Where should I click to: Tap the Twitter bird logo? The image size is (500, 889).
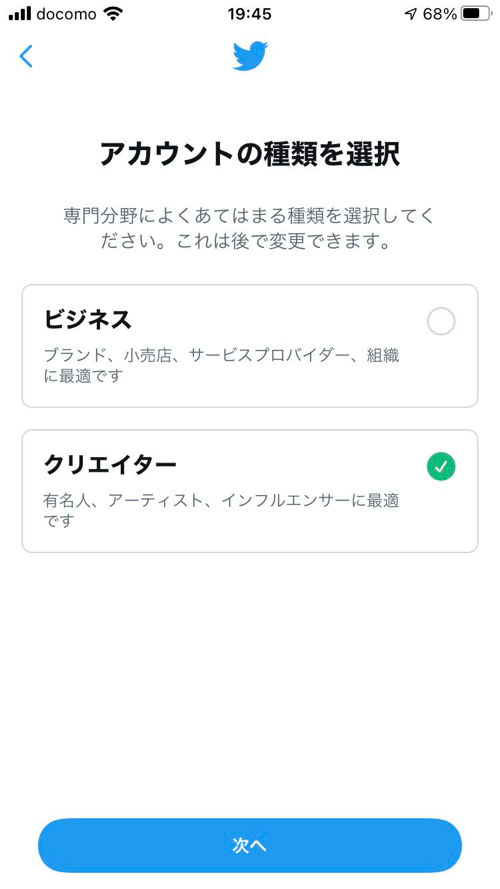(x=250, y=56)
